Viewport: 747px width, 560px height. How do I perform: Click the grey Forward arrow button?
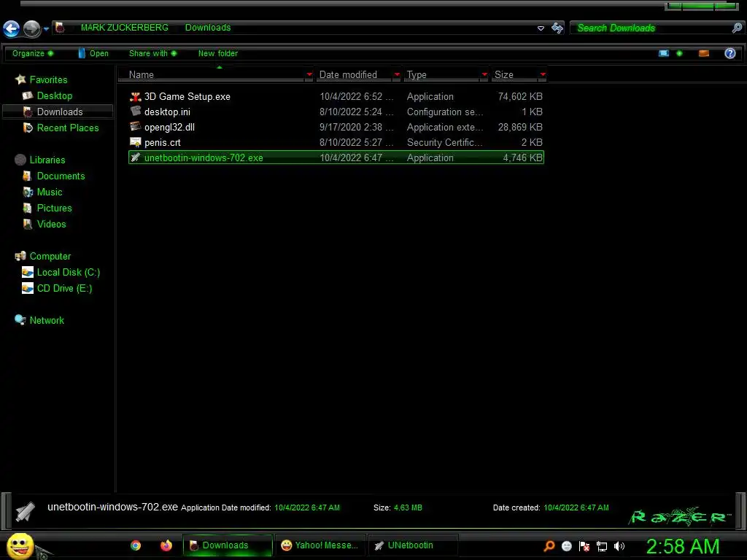click(32, 28)
